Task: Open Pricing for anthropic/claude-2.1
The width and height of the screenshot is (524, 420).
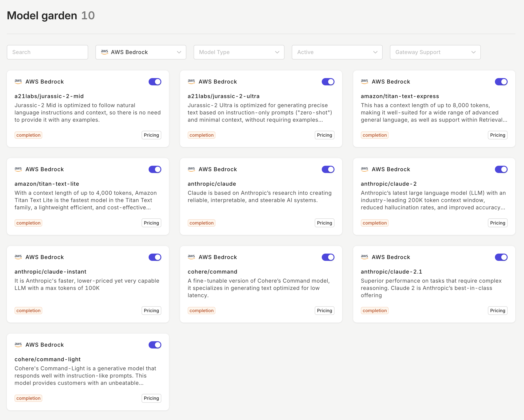Action: click(x=497, y=311)
